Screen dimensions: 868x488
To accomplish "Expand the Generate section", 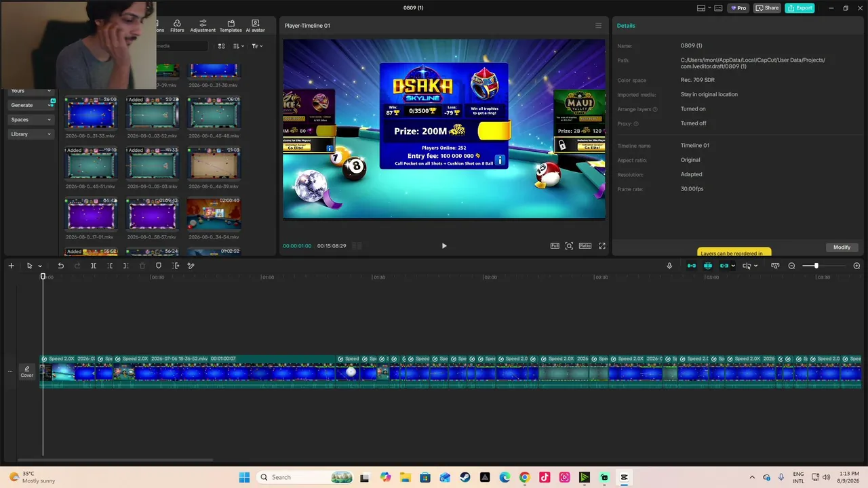I will (31, 105).
